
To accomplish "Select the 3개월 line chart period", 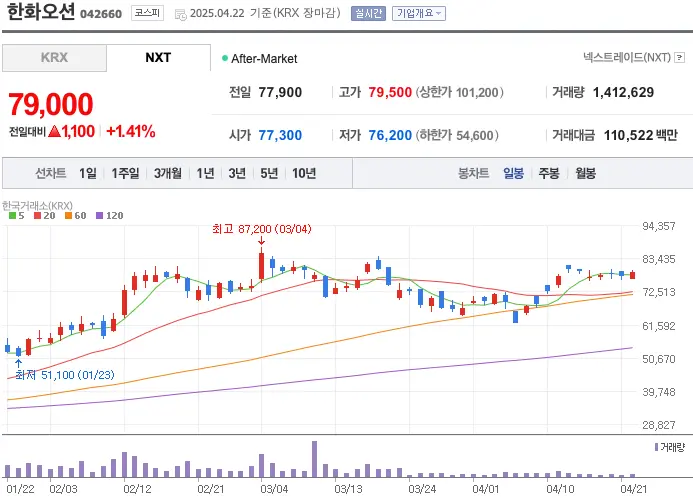I will pyautogui.click(x=168, y=173).
